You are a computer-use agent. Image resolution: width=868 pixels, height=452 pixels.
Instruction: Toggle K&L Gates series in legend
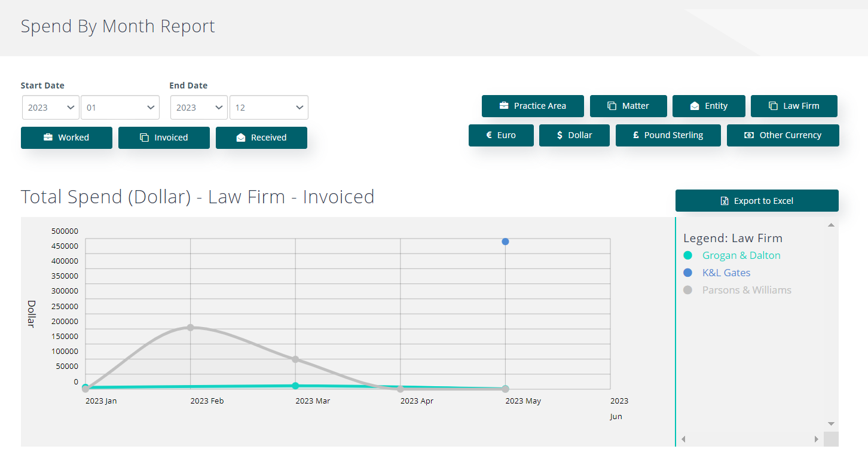(726, 273)
